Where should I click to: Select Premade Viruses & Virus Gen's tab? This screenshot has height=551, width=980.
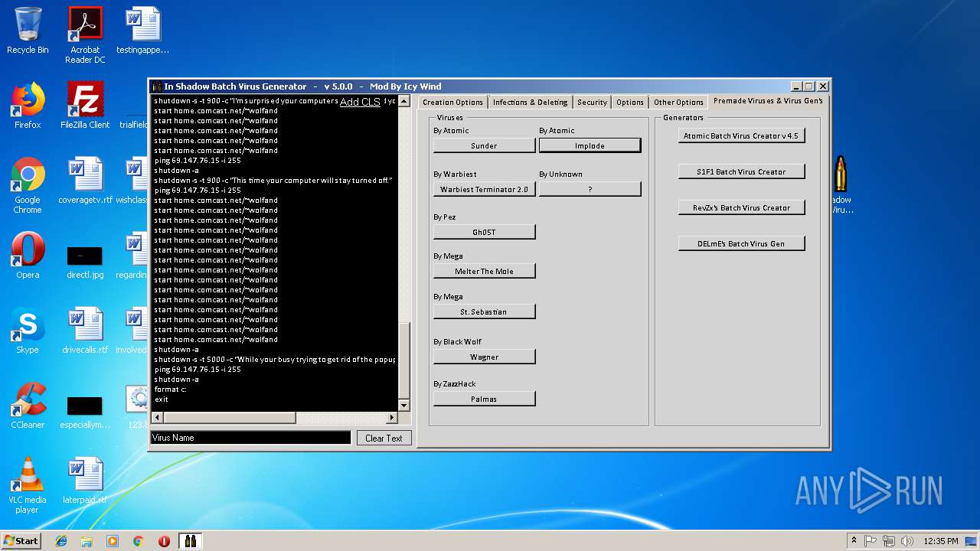click(x=768, y=101)
